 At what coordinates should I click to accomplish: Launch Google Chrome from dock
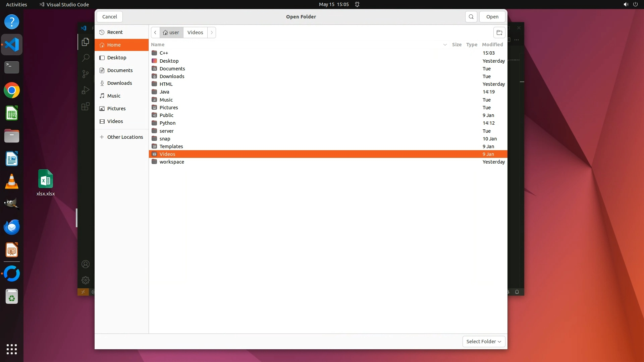[12, 90]
